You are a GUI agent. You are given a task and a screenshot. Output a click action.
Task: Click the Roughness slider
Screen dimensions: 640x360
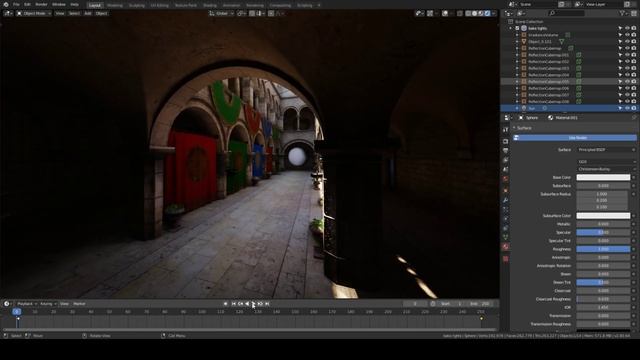tap(603, 249)
